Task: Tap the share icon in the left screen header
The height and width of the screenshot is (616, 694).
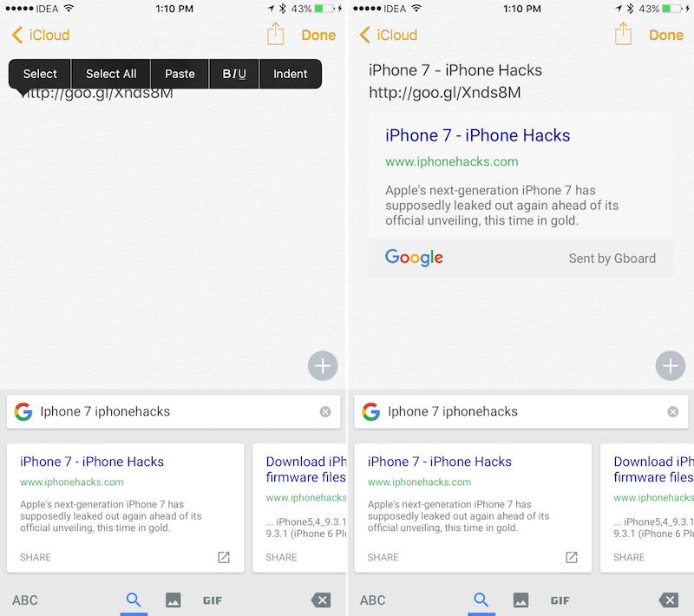Action: 275,35
